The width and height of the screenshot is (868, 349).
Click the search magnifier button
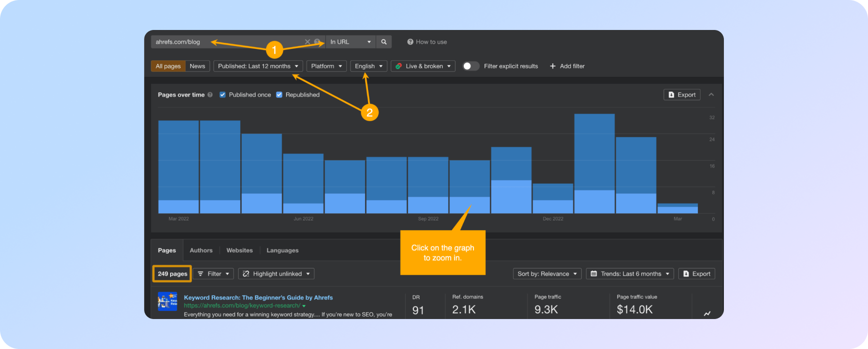[x=384, y=42]
